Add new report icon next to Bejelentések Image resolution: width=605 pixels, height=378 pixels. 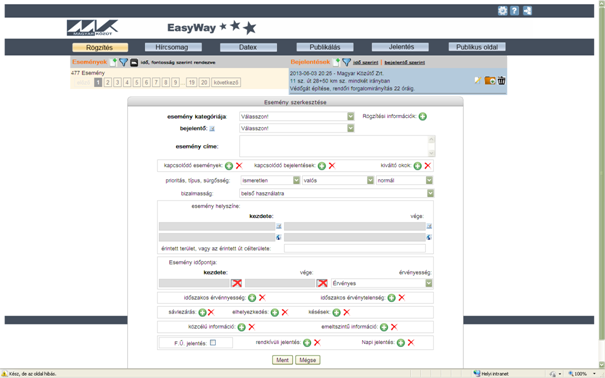click(x=336, y=62)
